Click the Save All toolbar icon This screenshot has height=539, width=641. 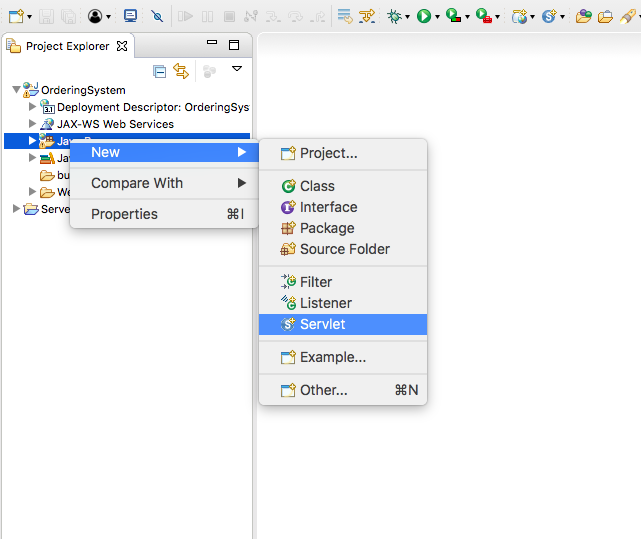click(68, 16)
